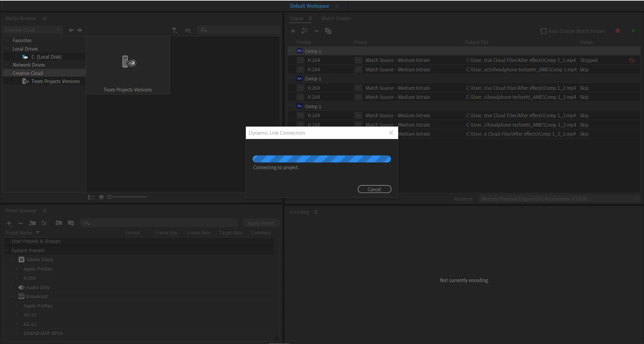This screenshot has height=344, width=644.
Task: Expand the DNxHD MXF OP1a folder
Action: click(x=17, y=333)
